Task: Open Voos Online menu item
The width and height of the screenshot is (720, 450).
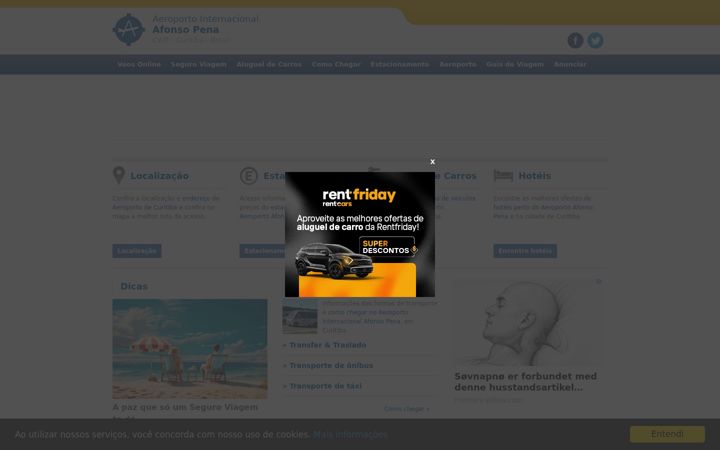Action: coord(139,64)
